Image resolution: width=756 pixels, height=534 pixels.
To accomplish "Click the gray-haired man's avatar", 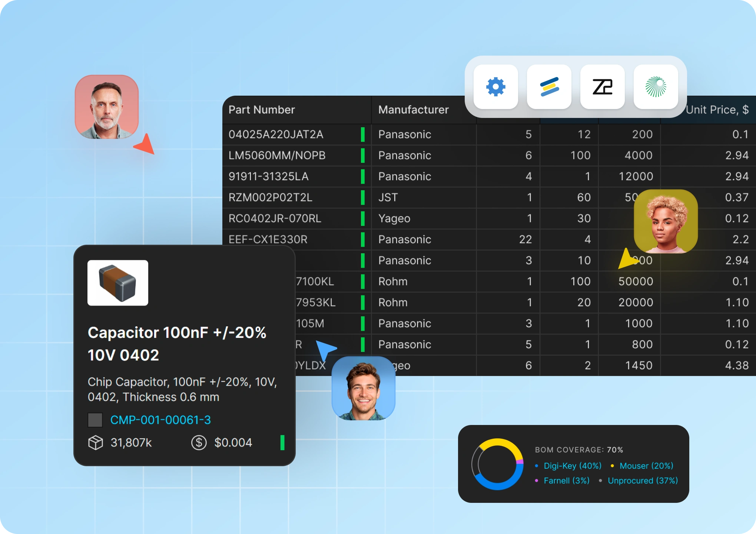I will 107,107.
